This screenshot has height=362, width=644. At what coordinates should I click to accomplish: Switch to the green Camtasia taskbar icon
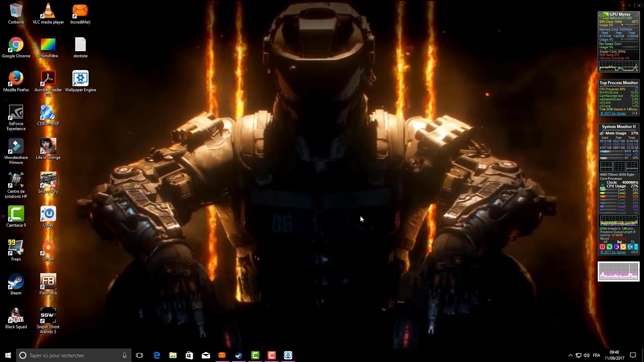[255, 355]
